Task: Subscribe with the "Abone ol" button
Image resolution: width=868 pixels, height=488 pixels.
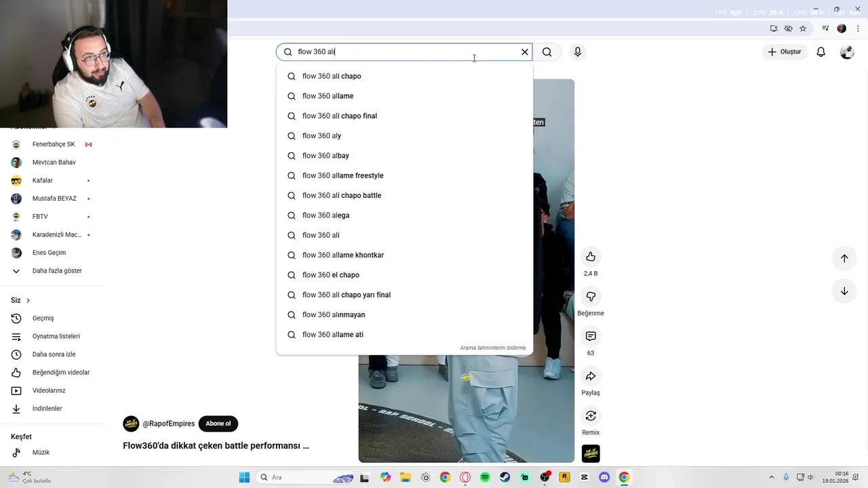Action: coord(218,424)
